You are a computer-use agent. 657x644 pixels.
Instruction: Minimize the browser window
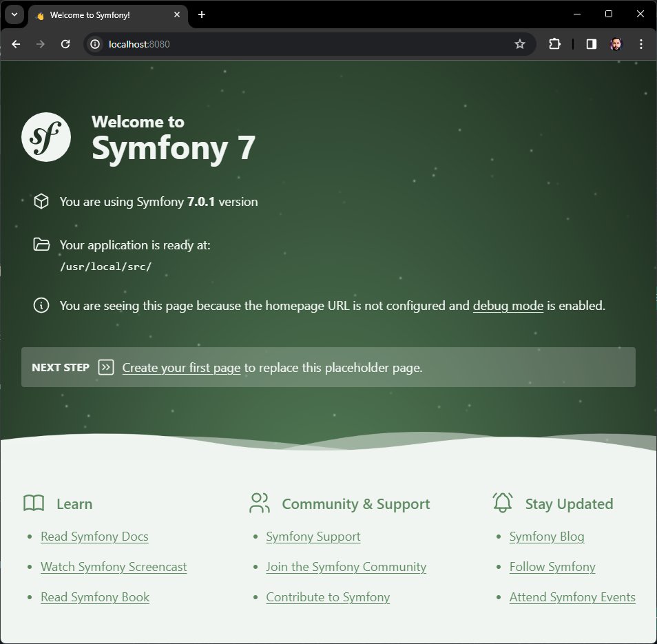click(577, 14)
